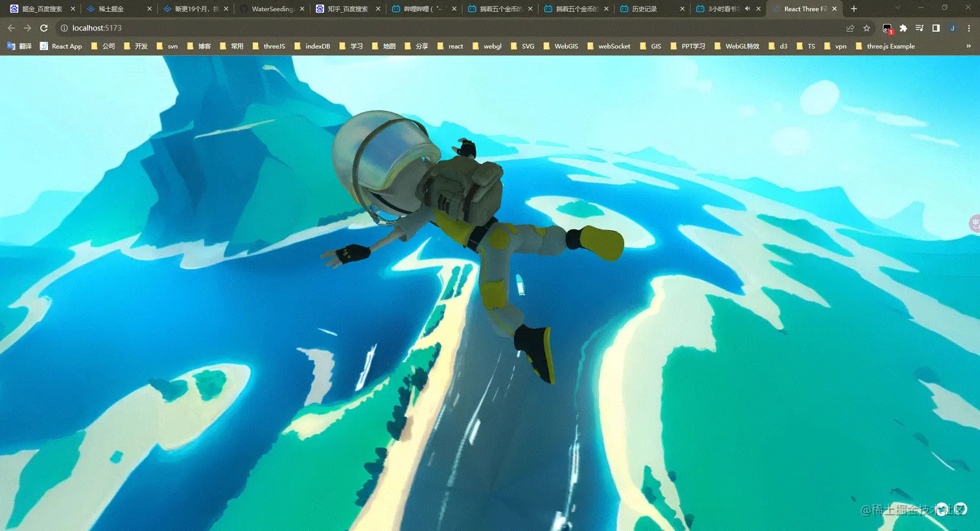Open the 翻译 bookmark
Viewport: 980px width, 531px height.
coord(19,46)
